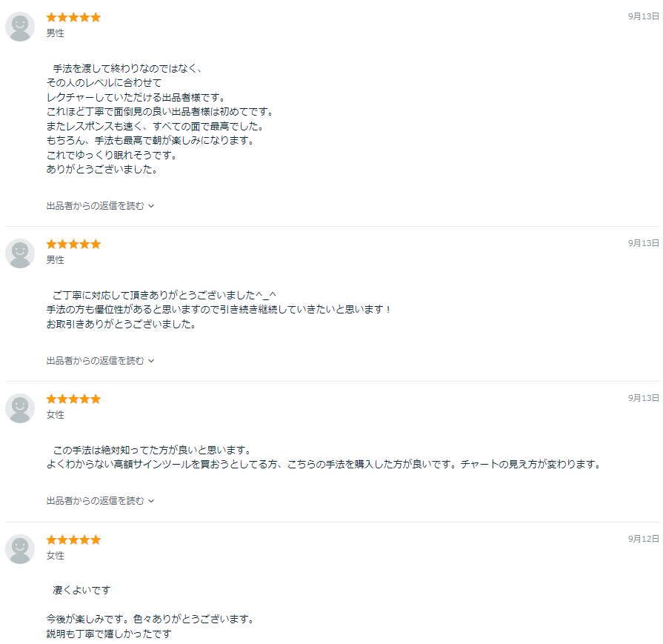Click the first review's five-star rating

pos(73,17)
